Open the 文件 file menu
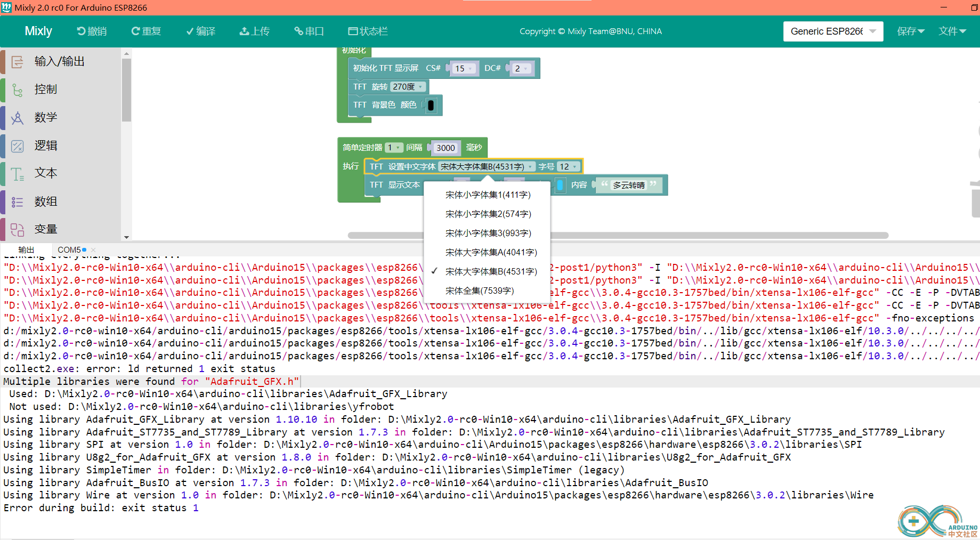Image resolution: width=980 pixels, height=540 pixels. (x=952, y=31)
